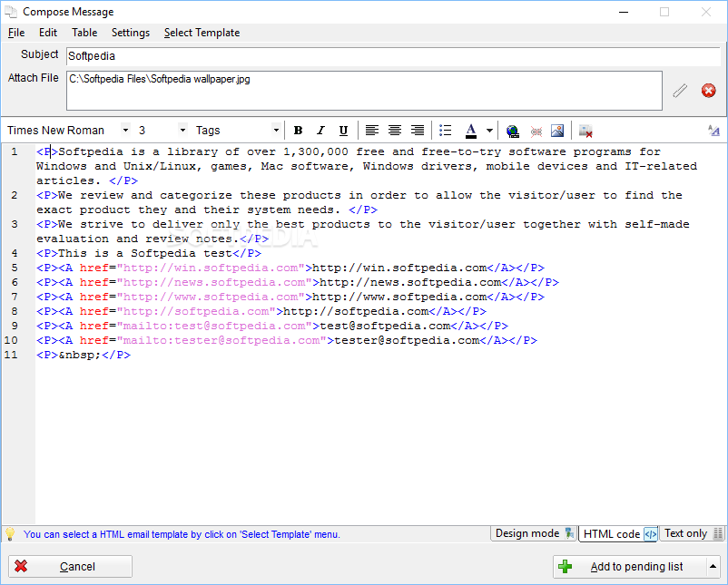The image size is (728, 585).
Task: Click the Subject input field
Action: coord(393,56)
